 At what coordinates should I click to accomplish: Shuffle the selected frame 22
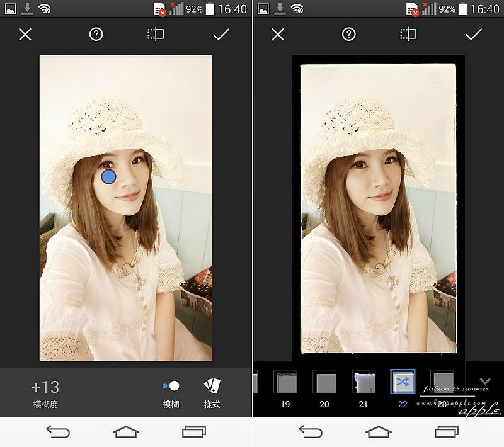[x=403, y=382]
